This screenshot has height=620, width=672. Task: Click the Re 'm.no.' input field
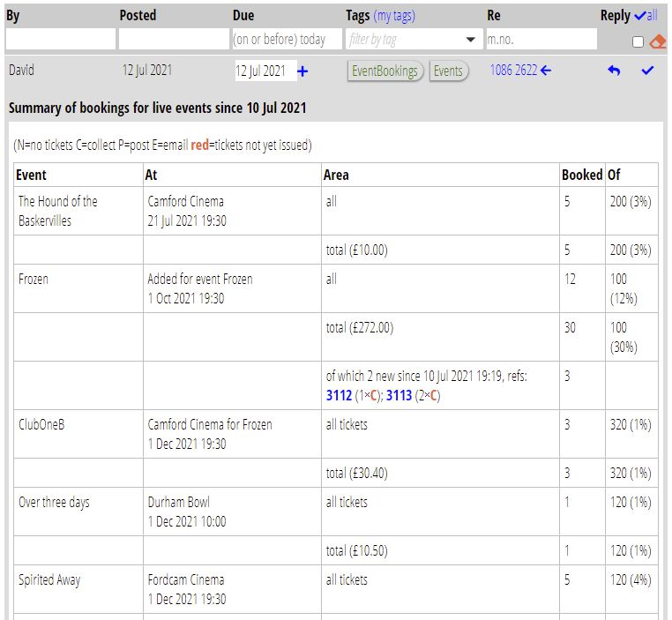click(x=541, y=39)
